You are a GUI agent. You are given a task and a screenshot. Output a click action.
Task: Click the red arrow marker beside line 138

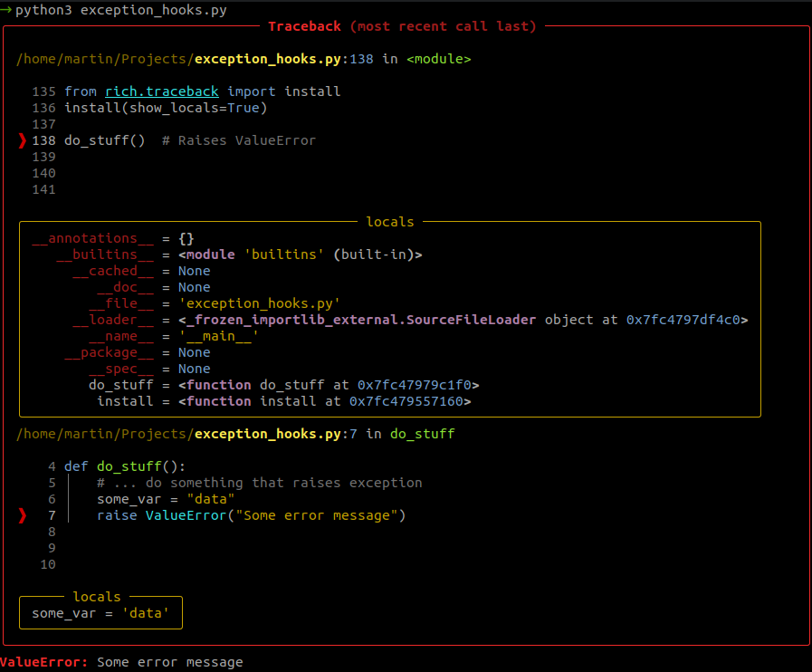tap(23, 140)
